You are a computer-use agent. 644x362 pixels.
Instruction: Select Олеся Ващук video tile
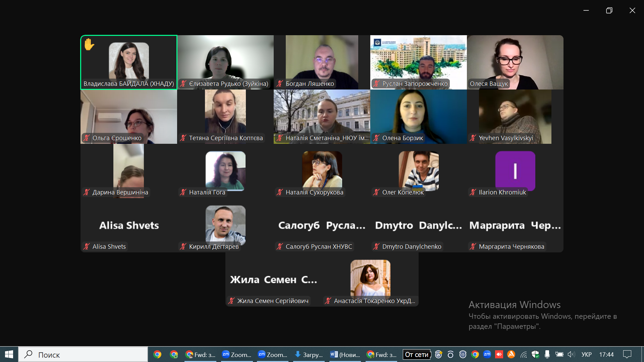point(515,62)
